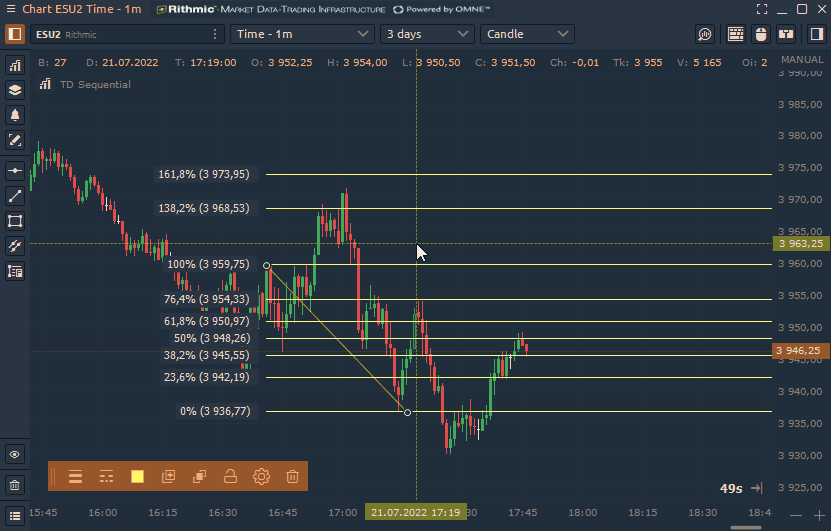Toggle the right side panel button
Viewport: 831px width, 531px height.
pos(812,34)
